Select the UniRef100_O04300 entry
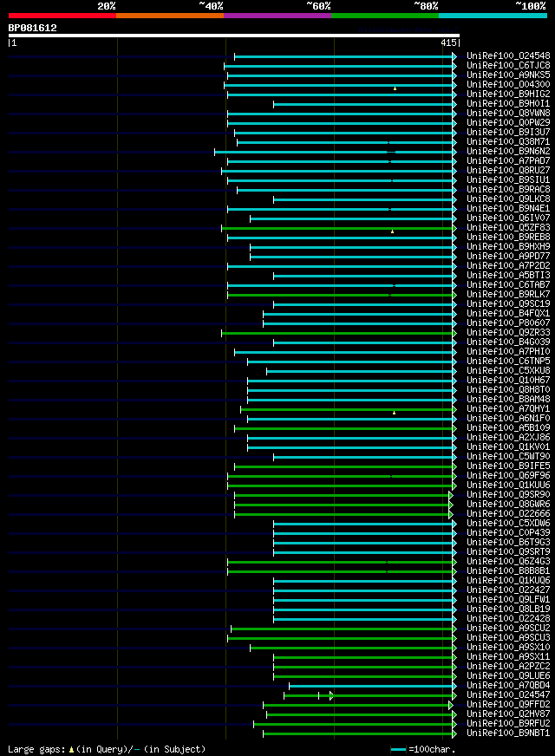This screenshot has width=555, height=756. coord(508,84)
